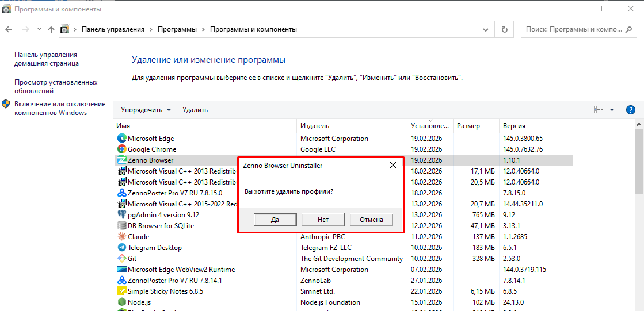Click Панель управления breadcrumb
644x311 pixels.
point(113,29)
